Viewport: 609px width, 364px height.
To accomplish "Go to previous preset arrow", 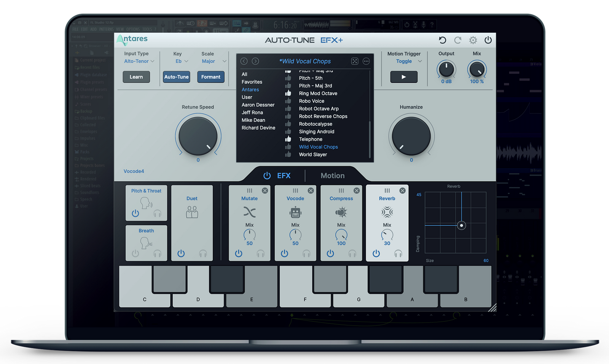I will (244, 61).
